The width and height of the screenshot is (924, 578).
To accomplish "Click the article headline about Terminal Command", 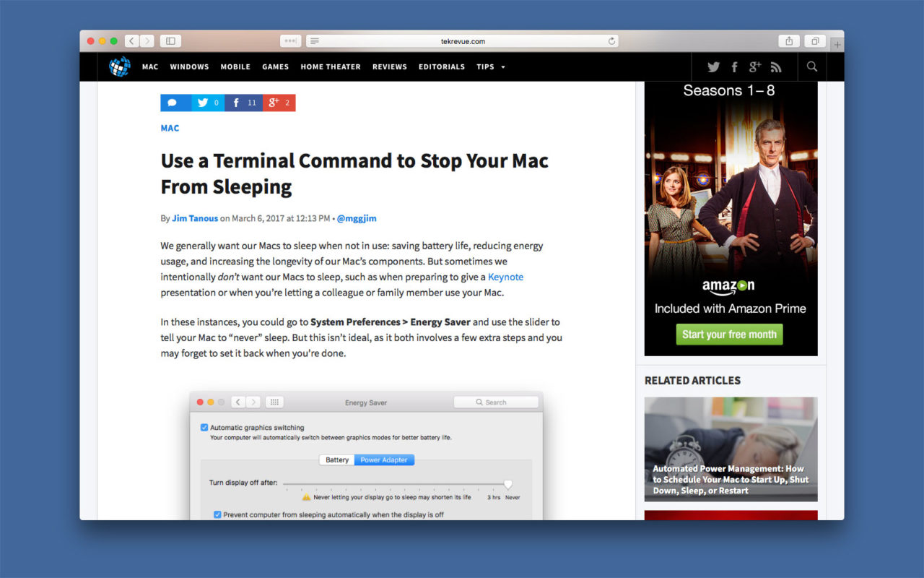I will coord(354,173).
